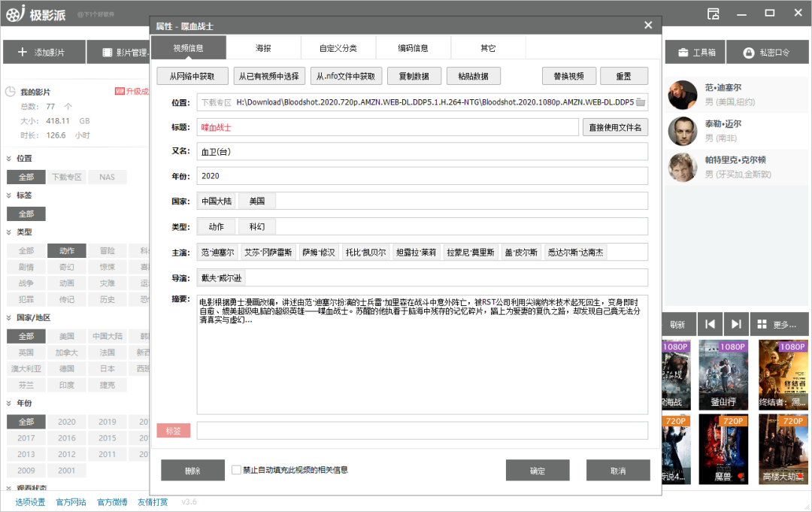Switch to the 海报 tab

263,48
